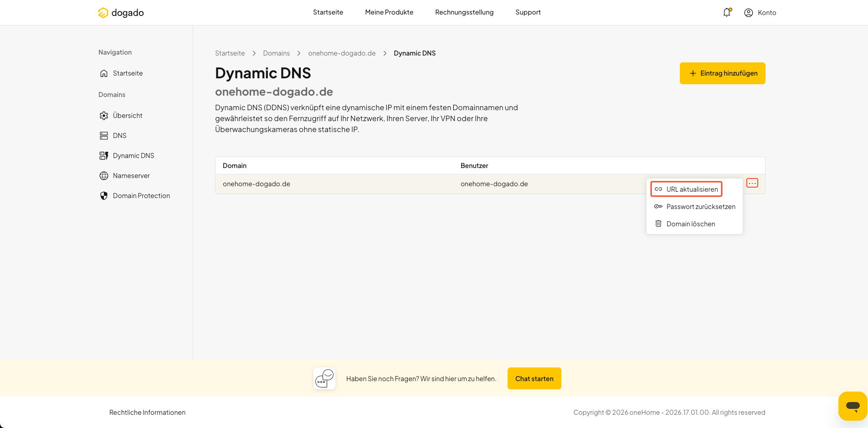Screen dimensions: 868x428
Task: Click the server icon beside DNS
Action: (x=104, y=136)
